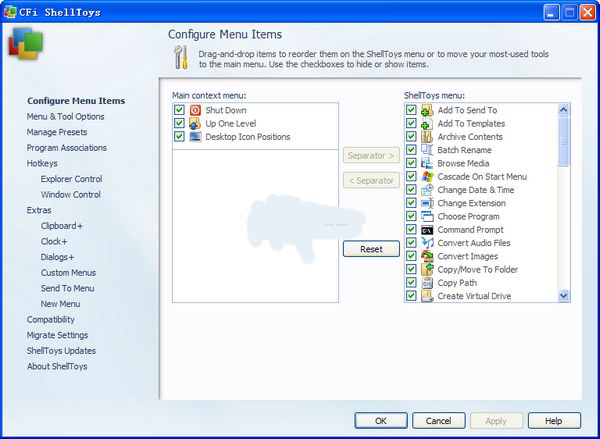Toggle the Add To Send To checkbox
This screenshot has height=439, width=600.
411,110
